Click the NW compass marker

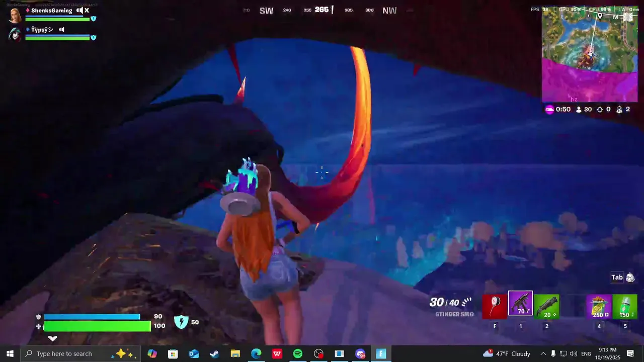[x=389, y=11]
